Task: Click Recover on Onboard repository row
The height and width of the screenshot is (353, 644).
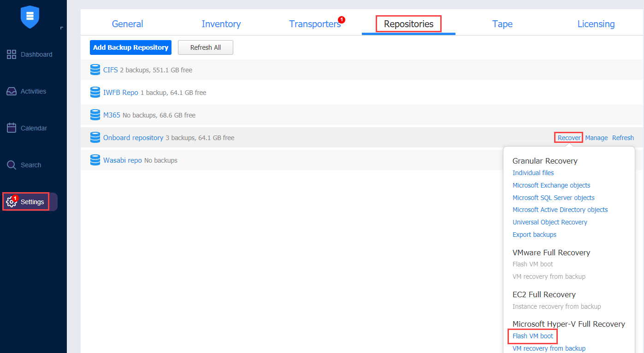Action: tap(569, 138)
